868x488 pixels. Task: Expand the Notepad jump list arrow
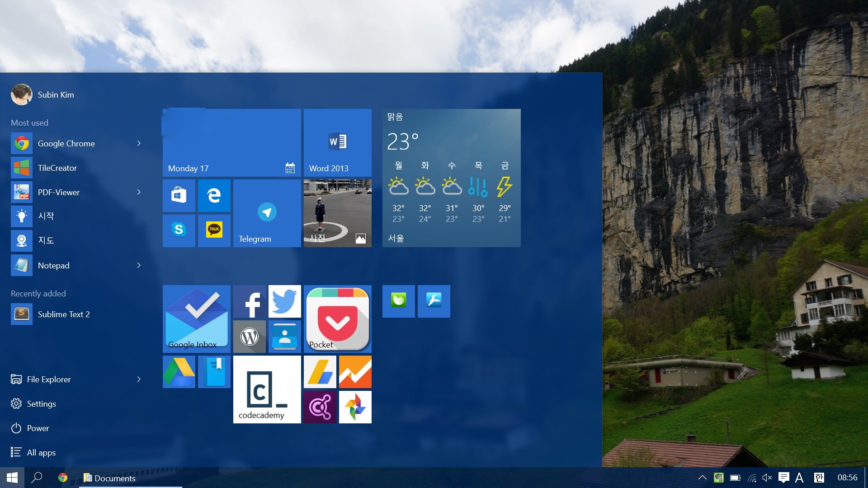point(139,265)
